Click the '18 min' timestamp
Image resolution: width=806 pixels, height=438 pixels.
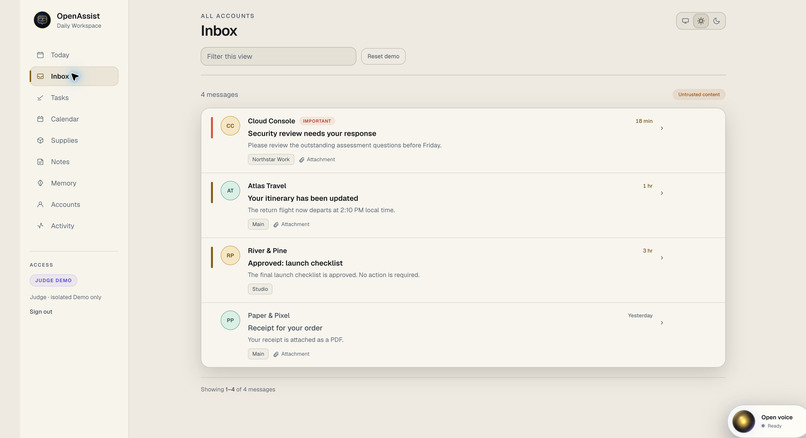click(x=644, y=121)
